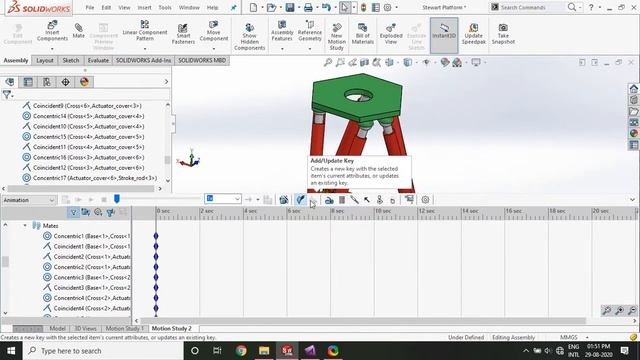Select the Mate tool
Image resolution: width=640 pixels, height=360 pixels.
(78, 31)
